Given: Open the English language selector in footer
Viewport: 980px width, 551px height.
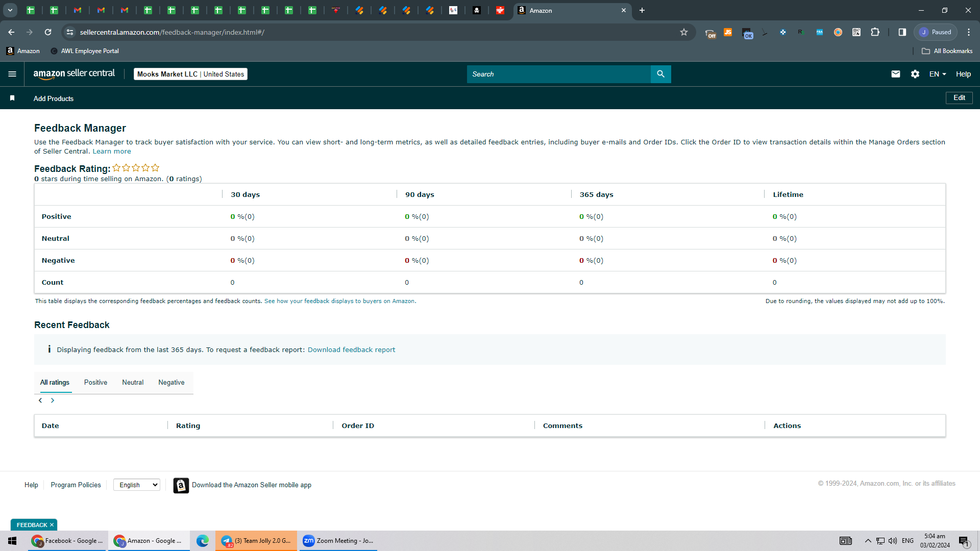Looking at the screenshot, I should pos(137,485).
